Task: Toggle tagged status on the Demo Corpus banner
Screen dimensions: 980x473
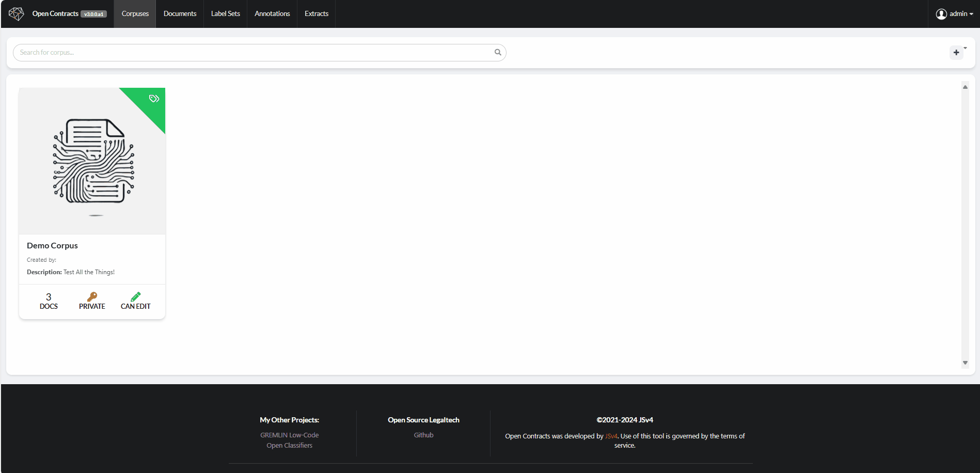Action: [153, 98]
